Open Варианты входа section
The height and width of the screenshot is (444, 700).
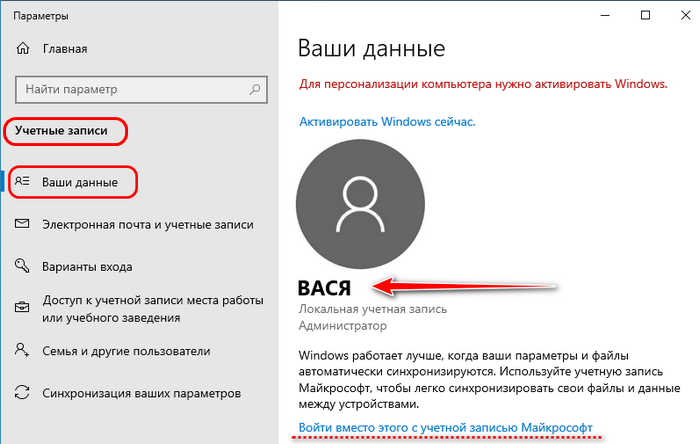[x=87, y=267]
